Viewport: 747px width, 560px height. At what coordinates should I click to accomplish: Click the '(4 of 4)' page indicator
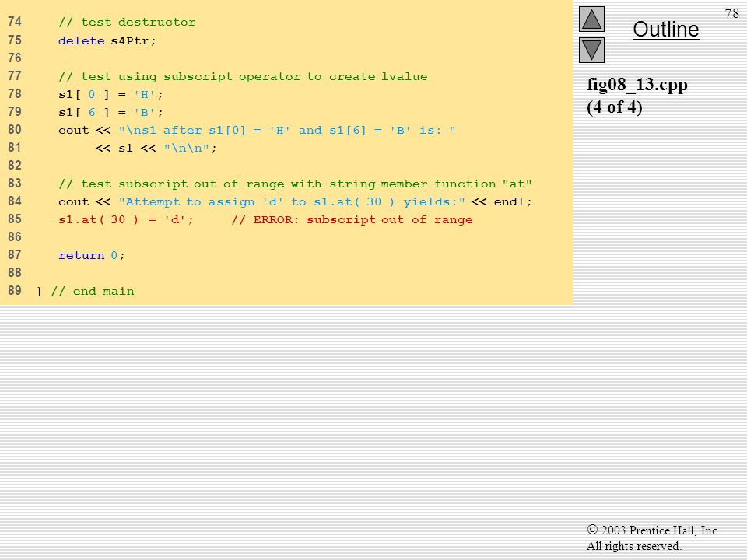[x=615, y=107]
